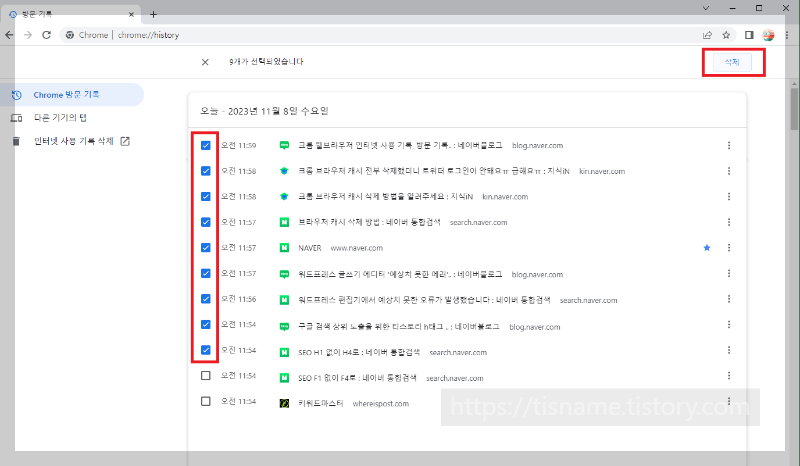800x466 pixels.
Task: Open the 브라우저 캐시 삭제 방법 search link
Action: click(369, 222)
